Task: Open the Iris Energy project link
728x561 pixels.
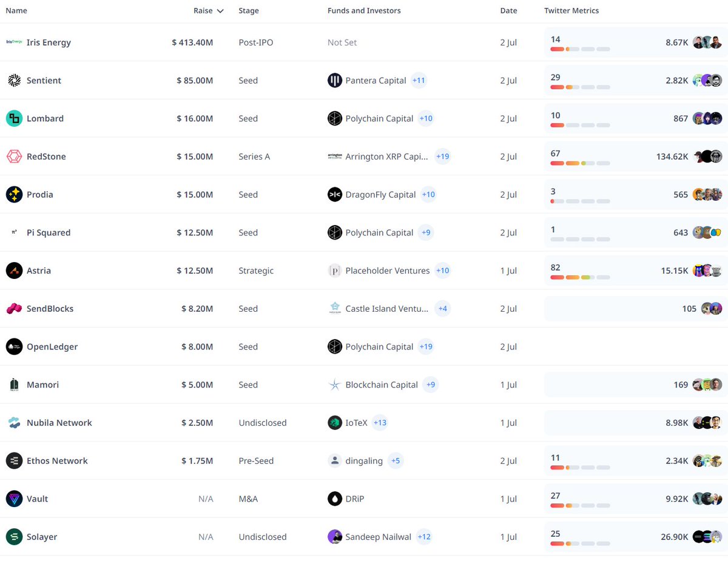Action: point(49,42)
